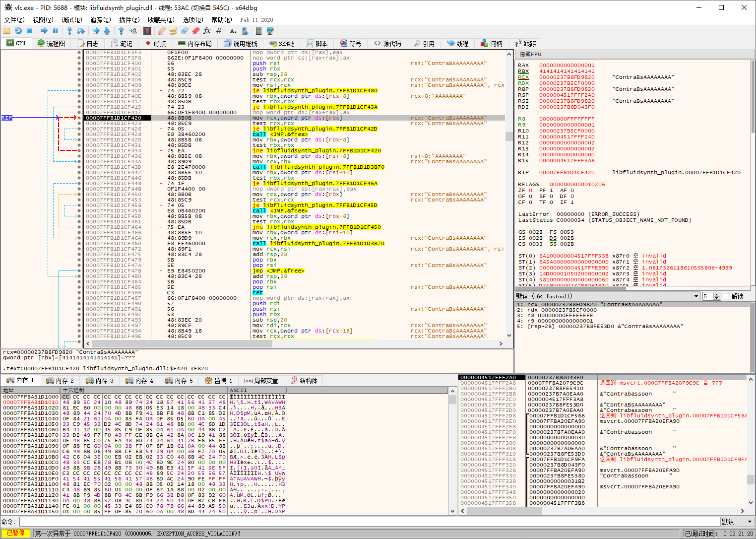756x539 pixels.
Task: Switch to the 内存 2 tab
Action: tap(60, 380)
